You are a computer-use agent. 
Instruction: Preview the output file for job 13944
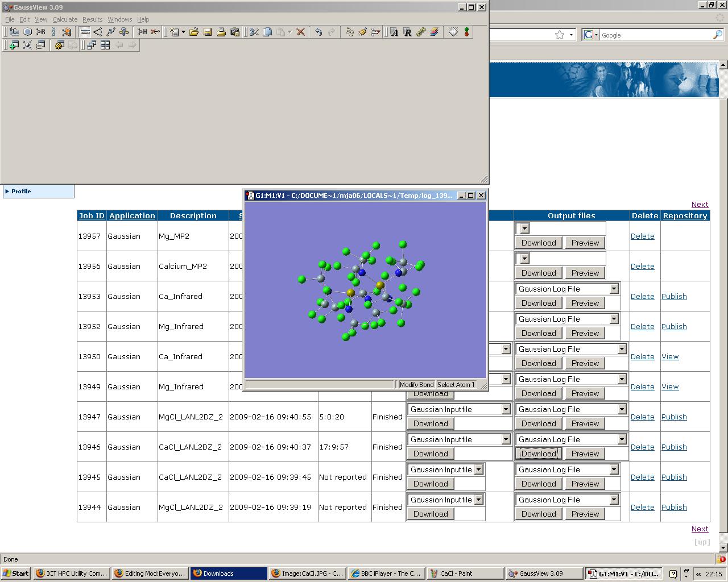[585, 514]
